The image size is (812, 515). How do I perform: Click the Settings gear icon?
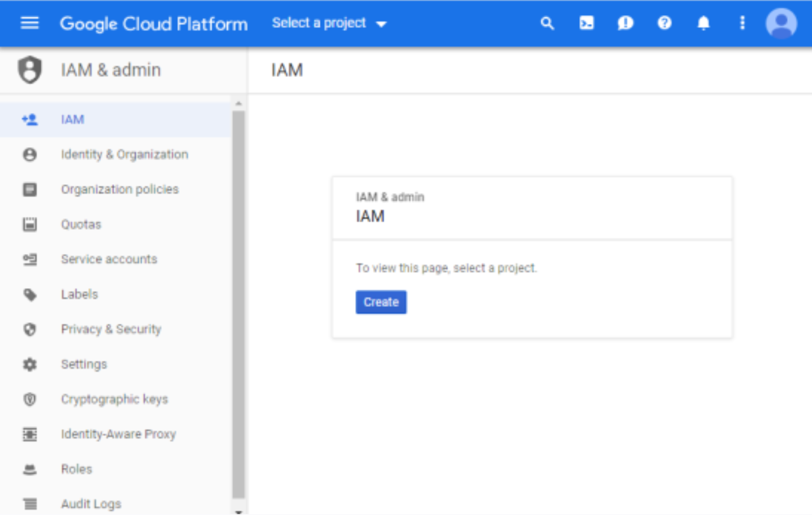tap(30, 364)
